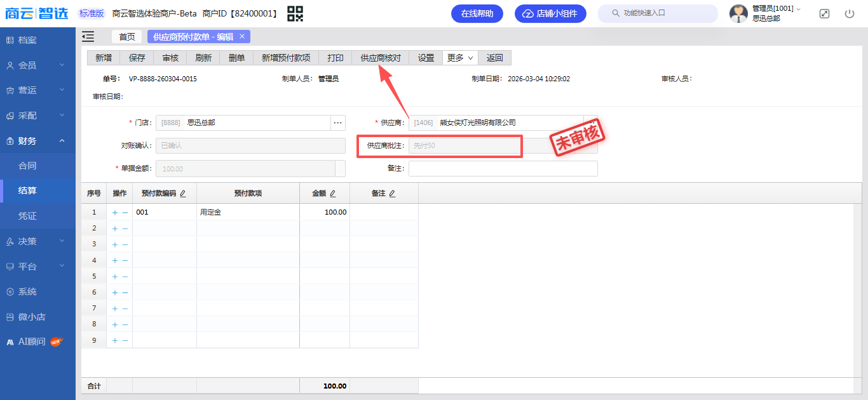Click the edit pencil next to 金额 column
Image resolution: width=868 pixels, height=400 pixels.
pyautogui.click(x=332, y=194)
